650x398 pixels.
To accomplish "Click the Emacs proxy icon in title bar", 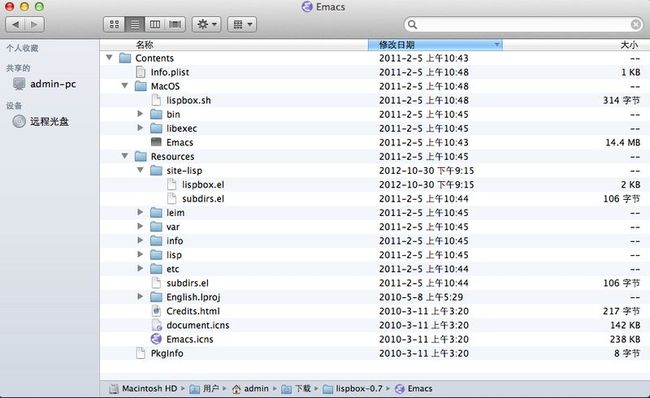I will click(x=307, y=7).
